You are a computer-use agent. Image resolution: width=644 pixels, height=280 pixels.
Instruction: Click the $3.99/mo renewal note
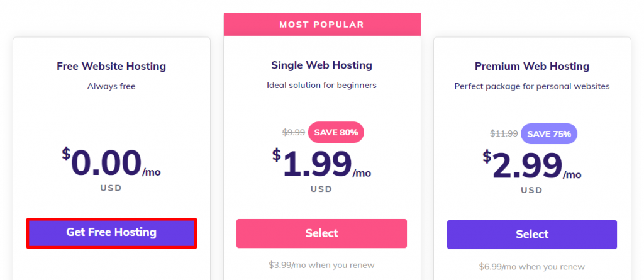pyautogui.click(x=321, y=265)
